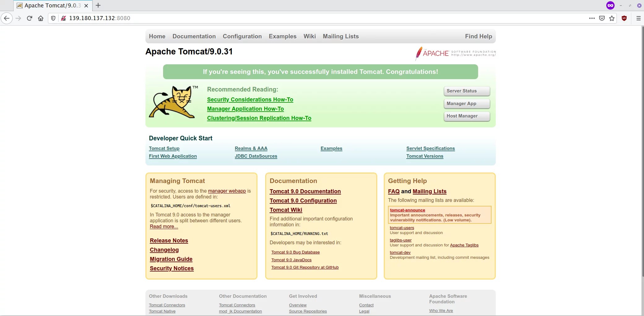Click the tracking protection shield icon

53,18
